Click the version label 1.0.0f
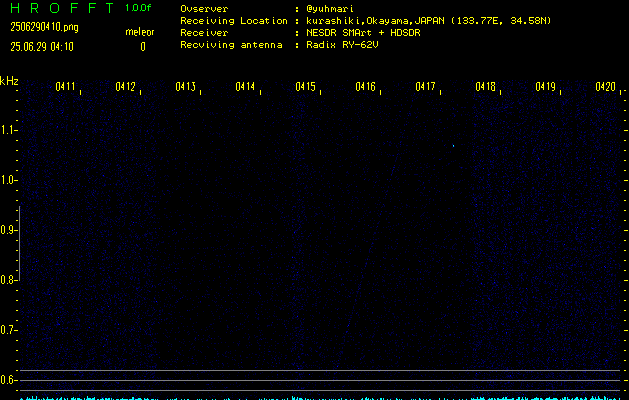 pos(138,8)
